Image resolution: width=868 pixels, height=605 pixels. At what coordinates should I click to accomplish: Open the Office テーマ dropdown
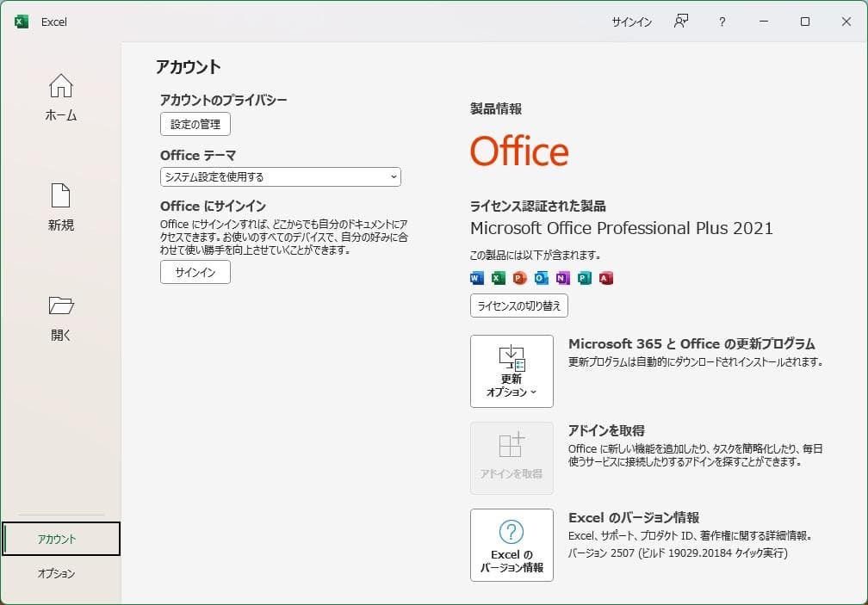280,176
